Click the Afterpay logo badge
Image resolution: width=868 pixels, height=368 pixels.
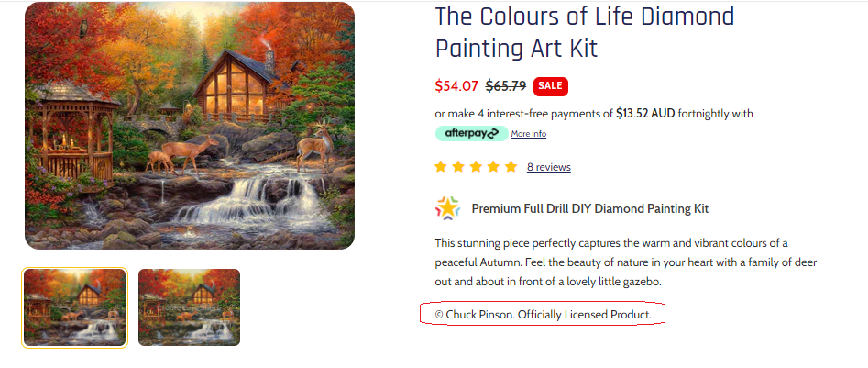[x=471, y=133]
